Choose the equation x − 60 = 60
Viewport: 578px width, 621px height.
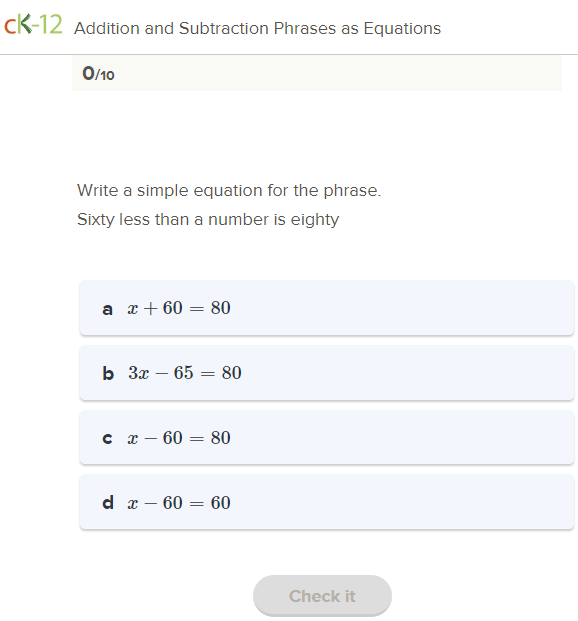click(179, 503)
